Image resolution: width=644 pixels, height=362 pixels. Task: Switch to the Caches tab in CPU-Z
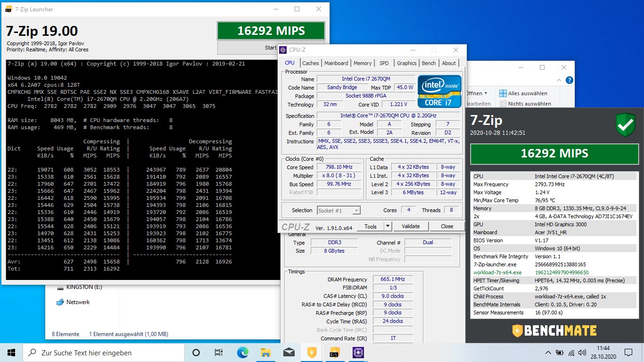pos(311,63)
